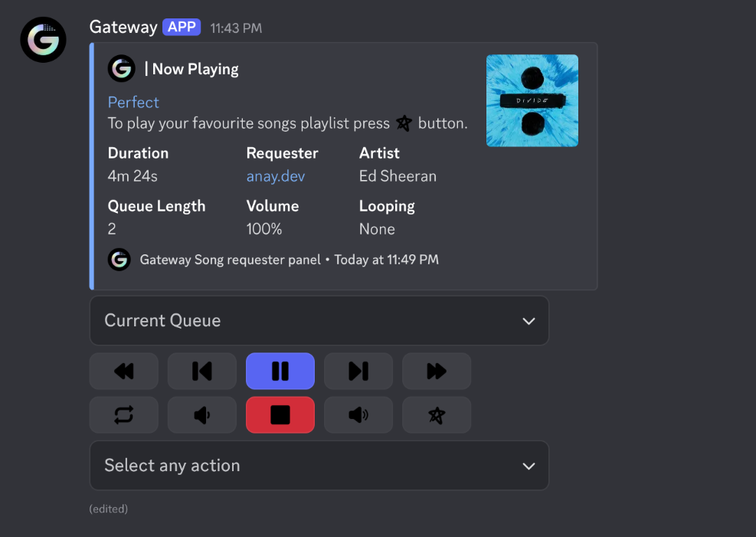
Task: Raise the volume with the louder speaker icon
Action: click(x=358, y=414)
